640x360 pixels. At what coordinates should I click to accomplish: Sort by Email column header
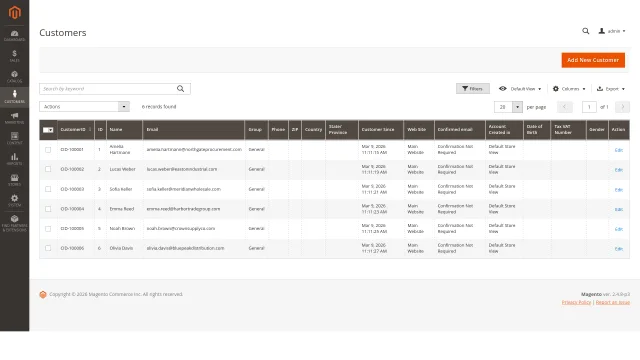click(x=194, y=130)
